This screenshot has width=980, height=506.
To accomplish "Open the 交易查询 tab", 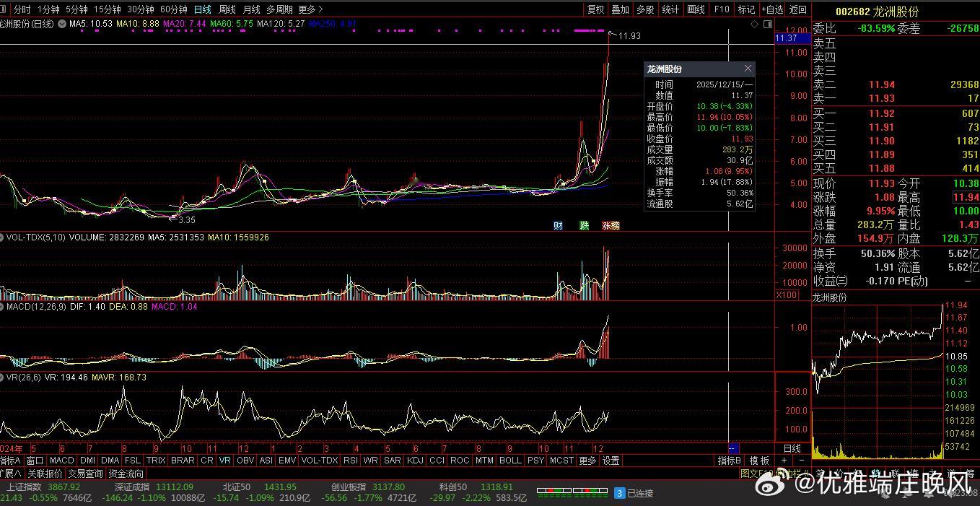I will (85, 474).
